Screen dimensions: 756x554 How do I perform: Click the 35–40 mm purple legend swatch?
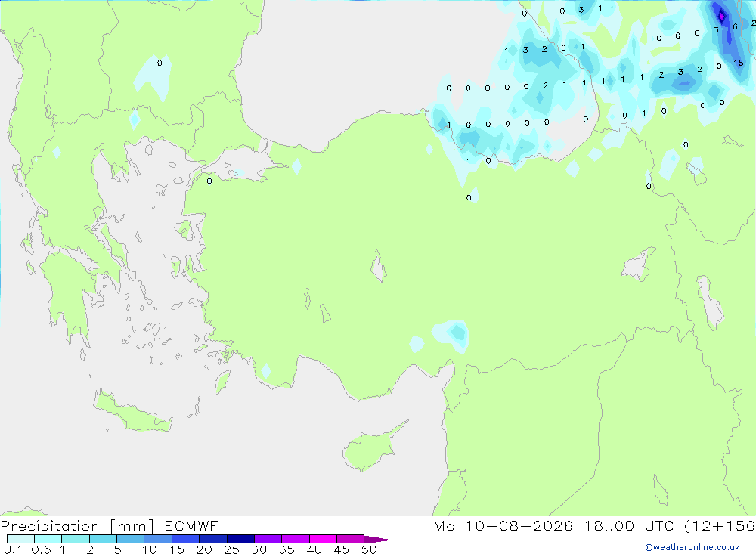(295, 539)
